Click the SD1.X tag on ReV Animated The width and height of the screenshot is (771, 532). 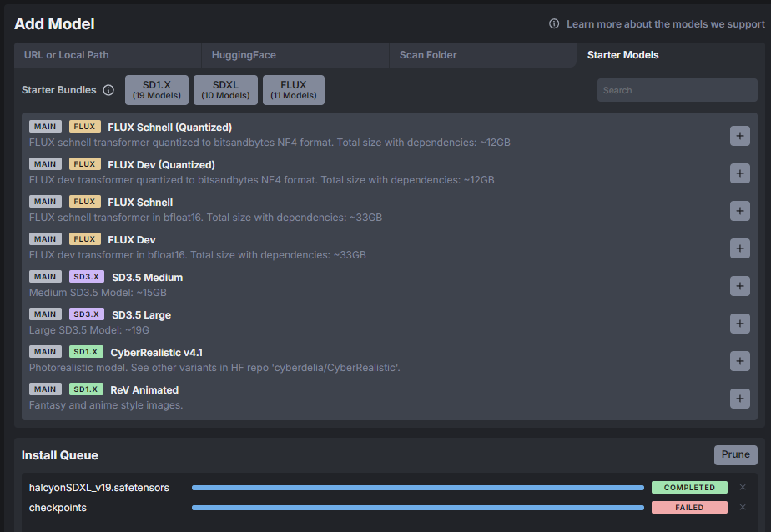tap(86, 389)
